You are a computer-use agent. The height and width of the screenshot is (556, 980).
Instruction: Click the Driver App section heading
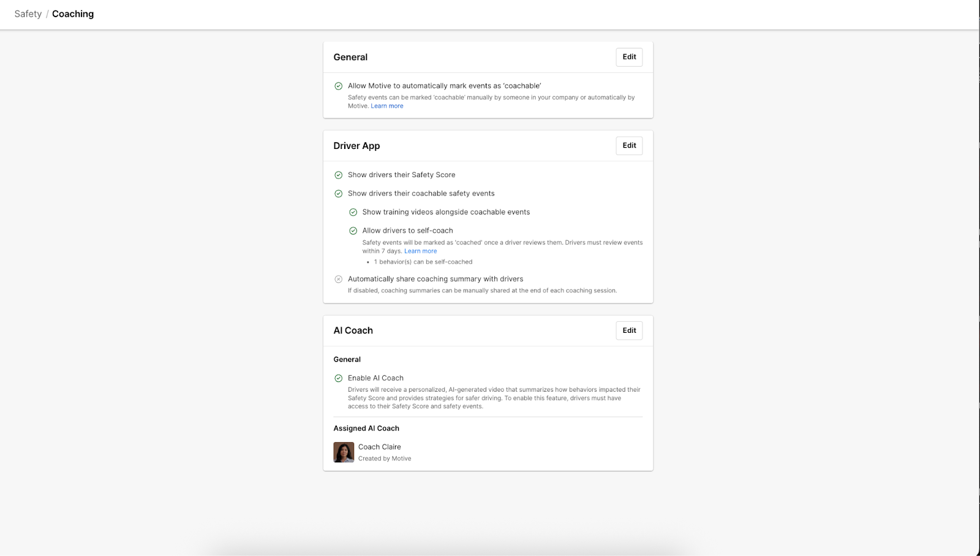coord(356,146)
